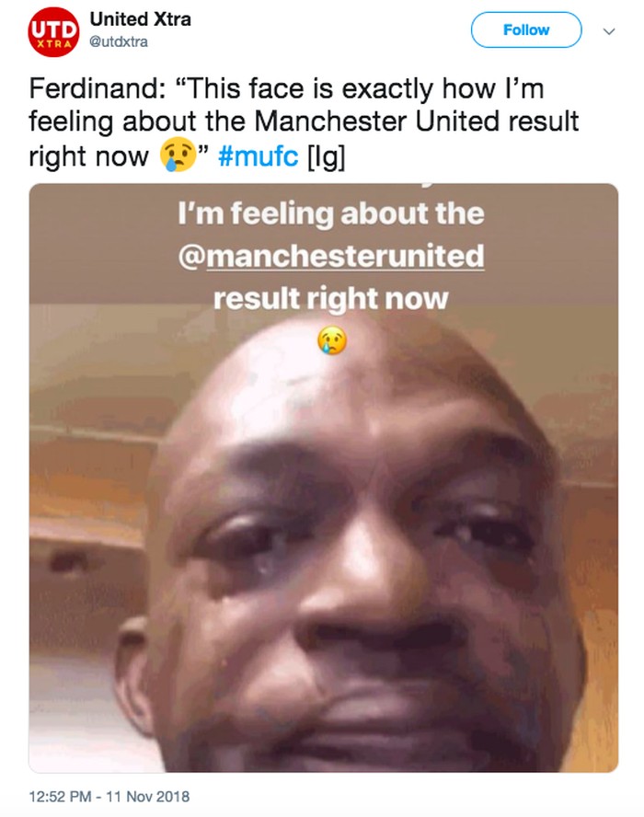644x817 pixels.
Task: Click the 'I'm feeling about the' caption
Action: pyautogui.click(x=331, y=214)
